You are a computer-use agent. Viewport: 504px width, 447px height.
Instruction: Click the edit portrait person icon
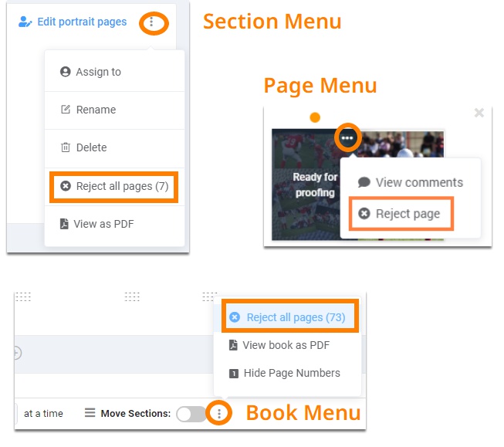point(25,22)
